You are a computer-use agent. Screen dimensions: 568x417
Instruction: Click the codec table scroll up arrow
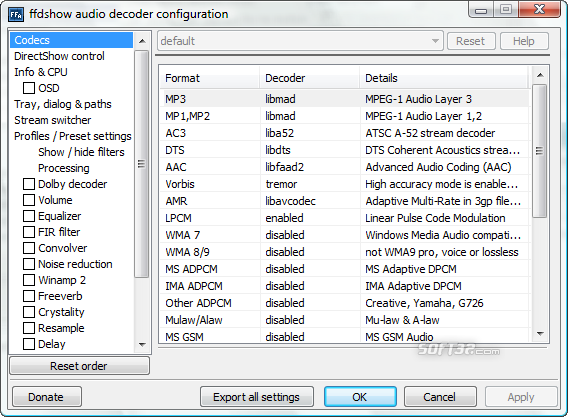540,75
